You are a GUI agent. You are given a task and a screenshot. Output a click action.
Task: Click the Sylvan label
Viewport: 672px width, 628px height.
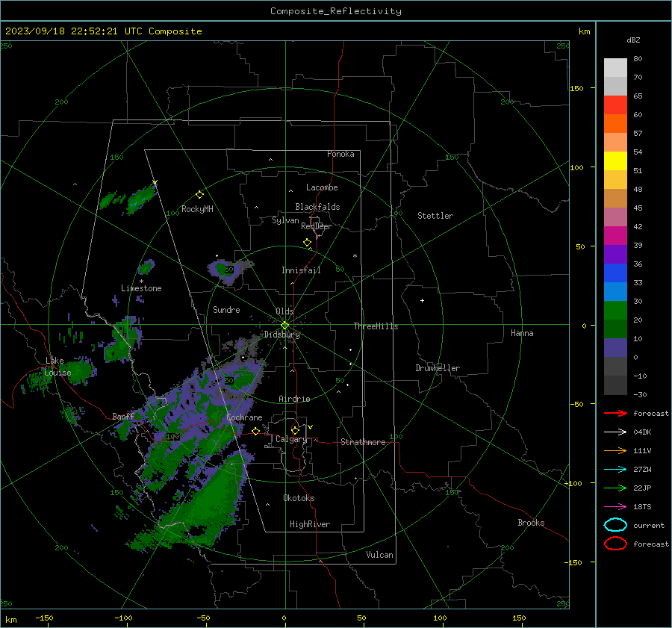(x=285, y=220)
